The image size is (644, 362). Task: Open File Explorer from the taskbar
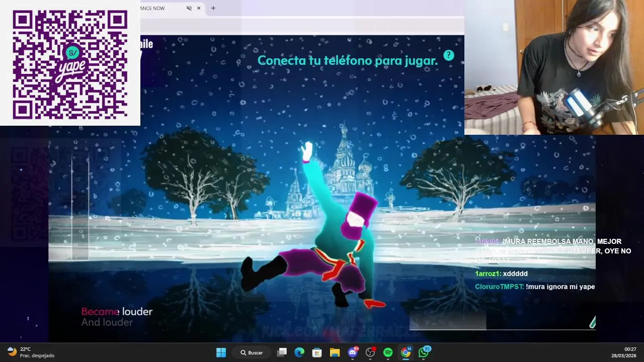tap(335, 352)
